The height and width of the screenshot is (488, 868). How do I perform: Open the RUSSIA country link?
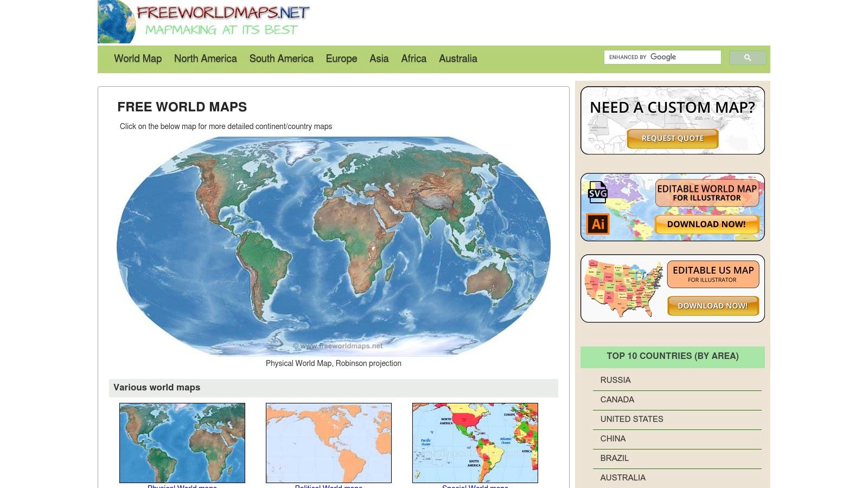(x=615, y=380)
